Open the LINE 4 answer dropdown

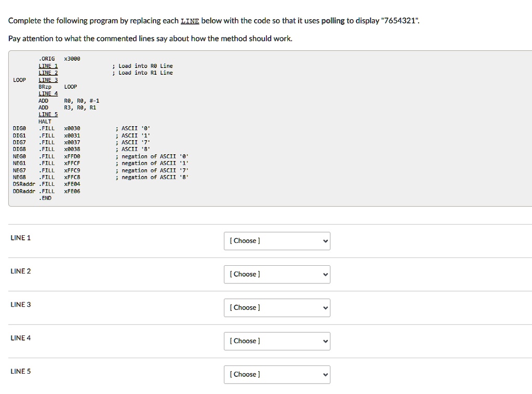[x=276, y=341]
